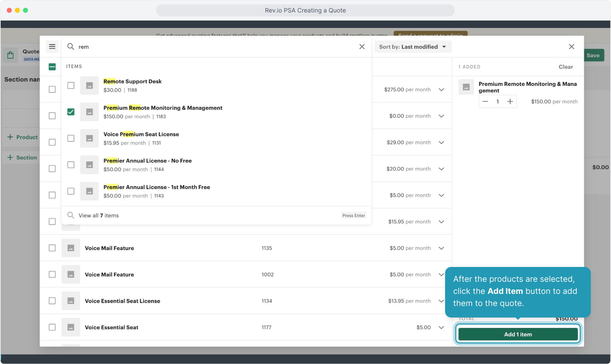Check Premier Annual License - 1st Month Free
The height and width of the screenshot is (364, 611).
point(71,191)
